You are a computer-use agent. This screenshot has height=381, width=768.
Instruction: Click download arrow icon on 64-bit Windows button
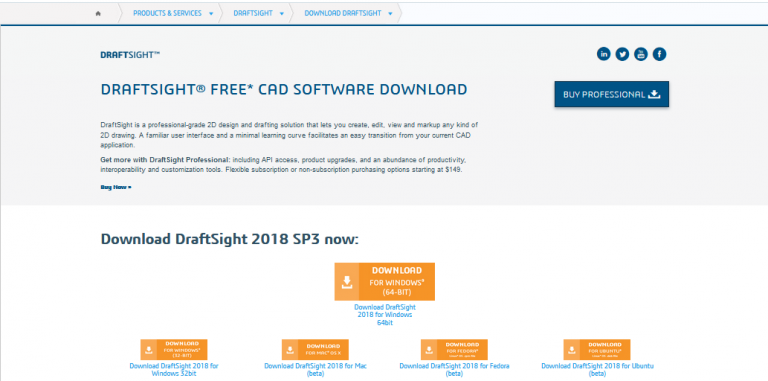347,282
